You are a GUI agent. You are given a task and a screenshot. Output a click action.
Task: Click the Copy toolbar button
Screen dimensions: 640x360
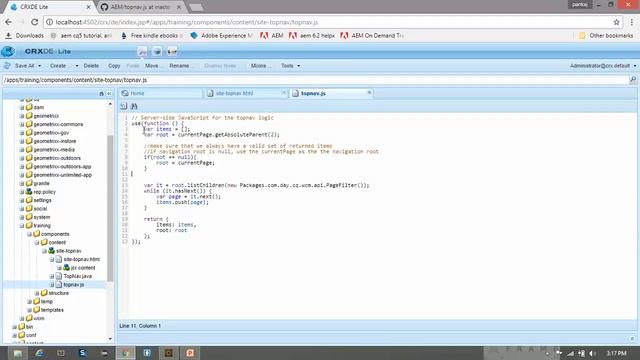coord(114,65)
